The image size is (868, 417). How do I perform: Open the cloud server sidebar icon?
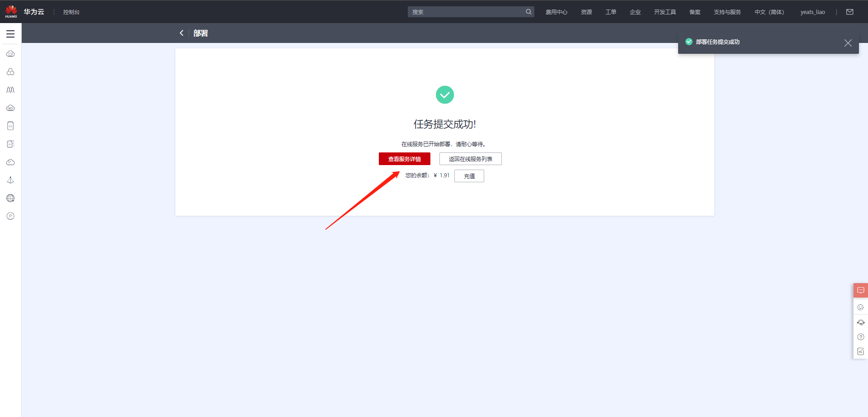10,54
